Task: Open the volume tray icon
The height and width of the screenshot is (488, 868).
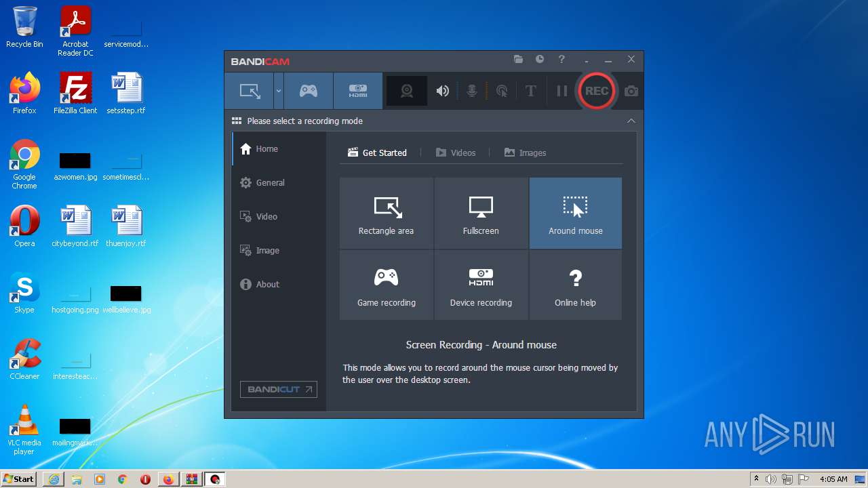Action: tap(771, 479)
